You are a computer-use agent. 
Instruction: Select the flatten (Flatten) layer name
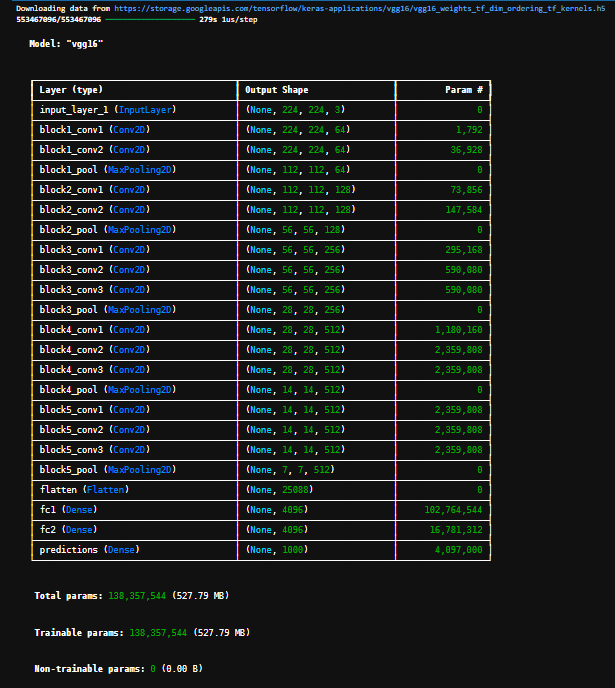point(84,490)
